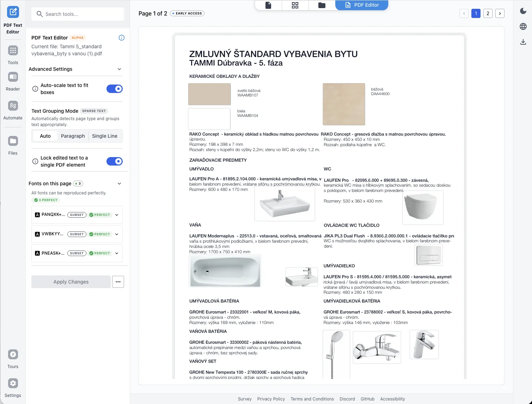Viewport: 532px width, 404px height.
Task: Select the light beige WAAMB107 tile swatch
Action: [x=209, y=94]
